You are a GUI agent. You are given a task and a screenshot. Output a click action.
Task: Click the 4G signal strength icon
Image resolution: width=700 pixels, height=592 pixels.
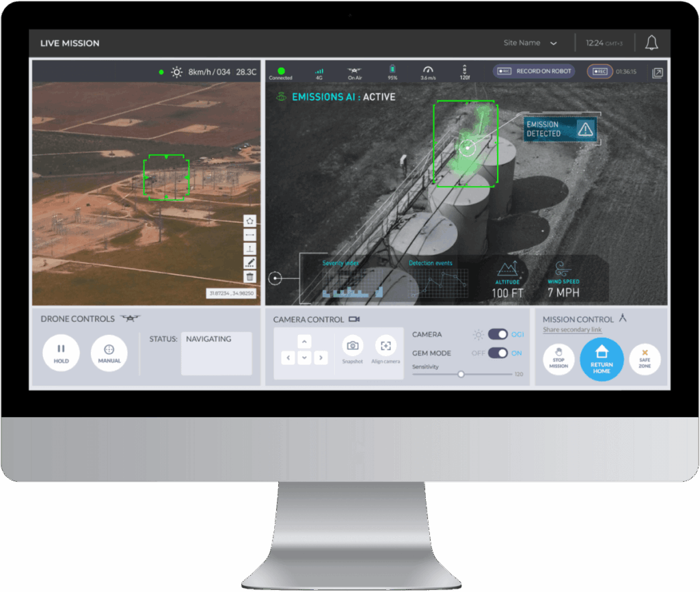[x=319, y=71]
